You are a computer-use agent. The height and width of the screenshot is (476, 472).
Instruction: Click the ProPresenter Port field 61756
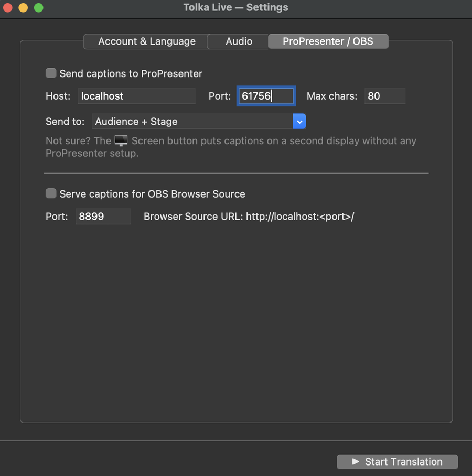[266, 96]
